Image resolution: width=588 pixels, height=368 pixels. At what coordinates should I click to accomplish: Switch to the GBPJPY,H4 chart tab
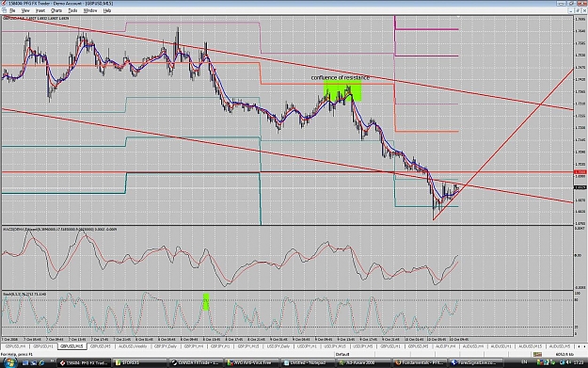pyautogui.click(x=194, y=346)
